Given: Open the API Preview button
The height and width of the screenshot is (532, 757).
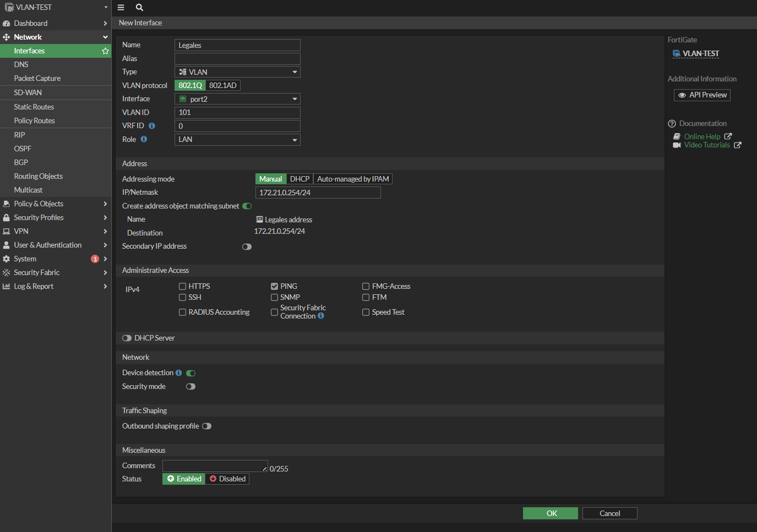Looking at the screenshot, I should (702, 95).
